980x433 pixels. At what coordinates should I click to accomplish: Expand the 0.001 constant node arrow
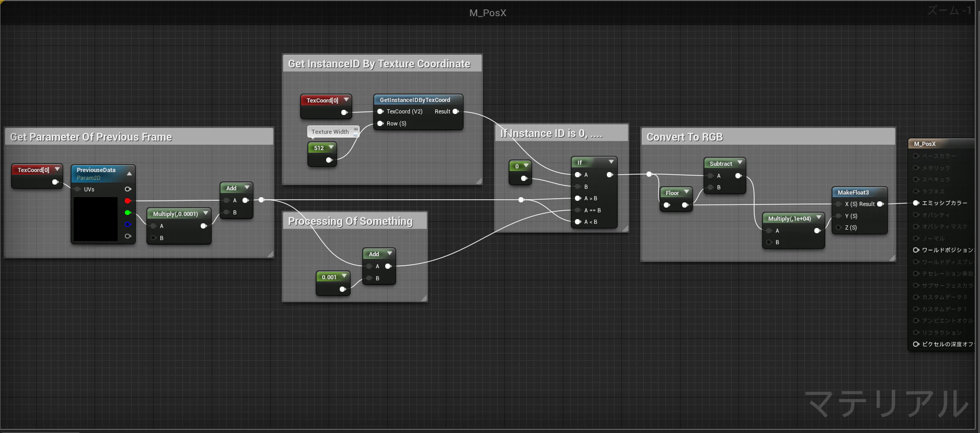click(344, 277)
